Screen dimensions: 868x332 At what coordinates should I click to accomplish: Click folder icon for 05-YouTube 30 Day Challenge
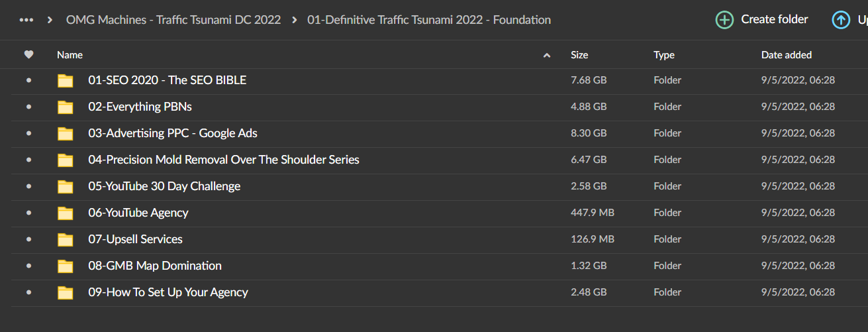tap(65, 186)
